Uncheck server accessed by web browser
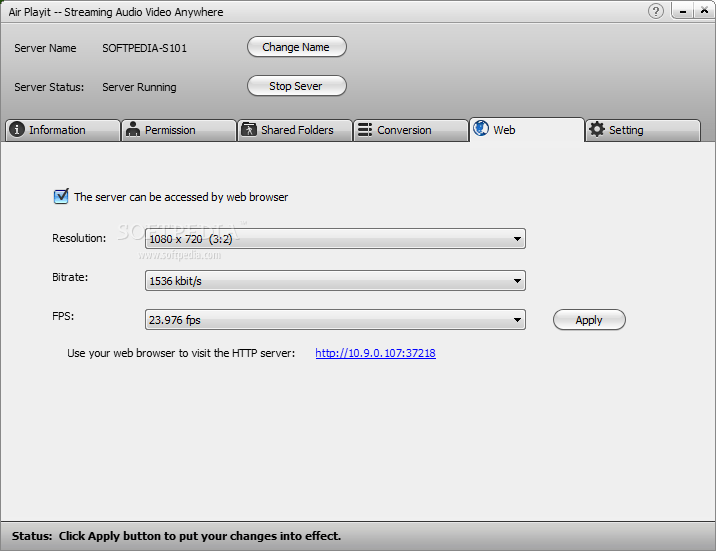 coord(61,196)
